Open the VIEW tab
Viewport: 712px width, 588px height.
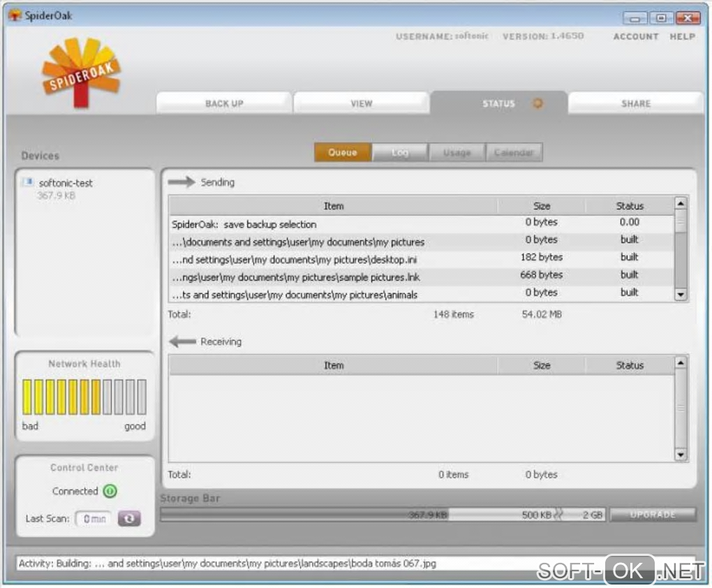(362, 103)
